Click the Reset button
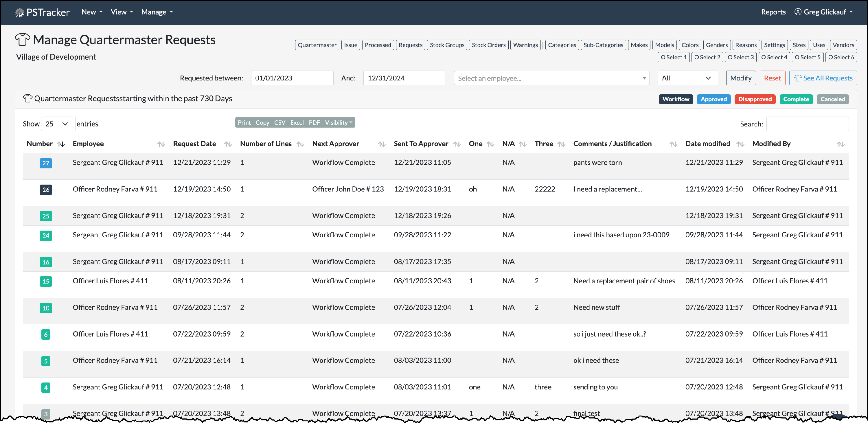Image resolution: width=868 pixels, height=423 pixels. pyautogui.click(x=772, y=78)
